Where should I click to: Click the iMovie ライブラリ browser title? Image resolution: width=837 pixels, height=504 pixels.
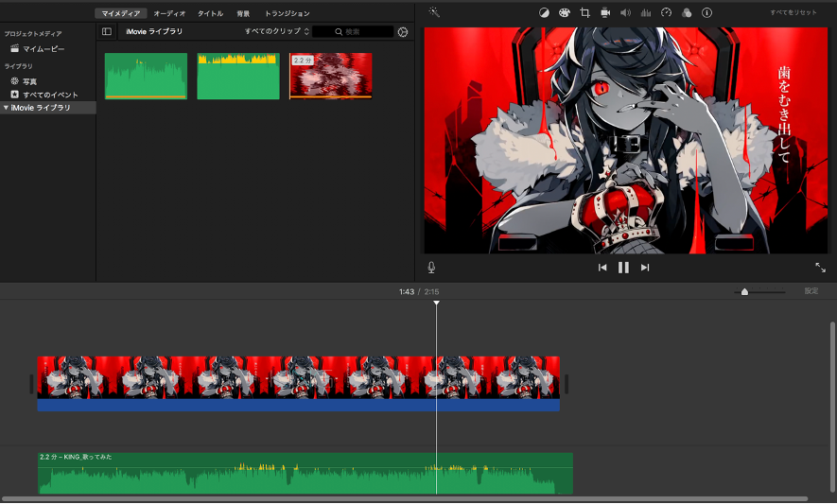(154, 31)
